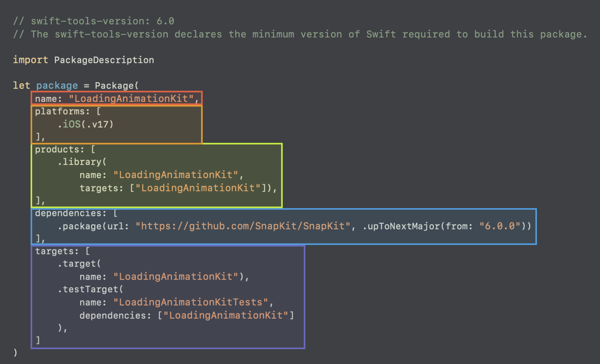Viewport: 600px width, 364px height.
Task: Click the red-boxed name LoadingAnimationKit string
Action: click(x=131, y=99)
